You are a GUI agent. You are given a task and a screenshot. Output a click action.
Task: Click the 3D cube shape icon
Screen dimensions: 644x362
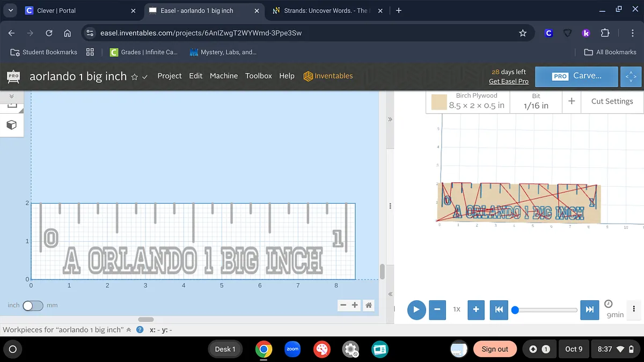pyautogui.click(x=11, y=125)
